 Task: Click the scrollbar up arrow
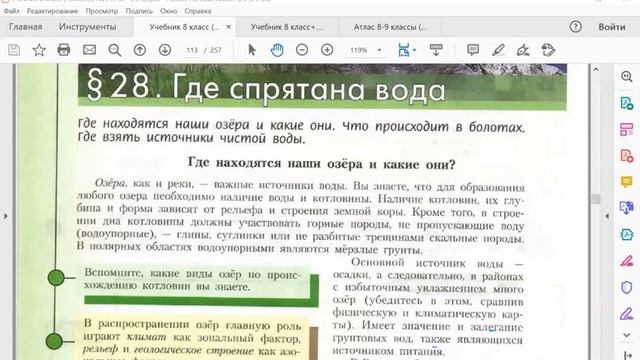(x=596, y=69)
